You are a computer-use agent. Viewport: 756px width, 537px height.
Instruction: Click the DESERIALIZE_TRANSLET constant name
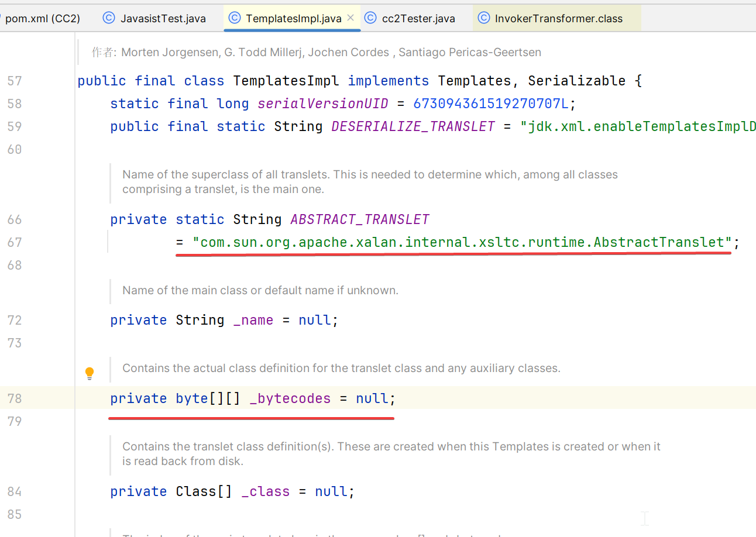tap(413, 126)
